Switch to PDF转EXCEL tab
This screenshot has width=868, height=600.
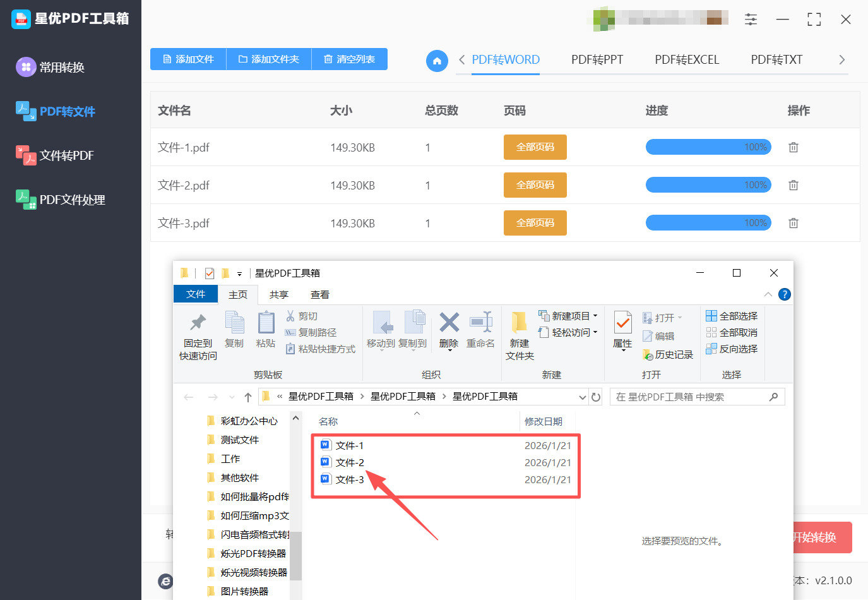687,59
